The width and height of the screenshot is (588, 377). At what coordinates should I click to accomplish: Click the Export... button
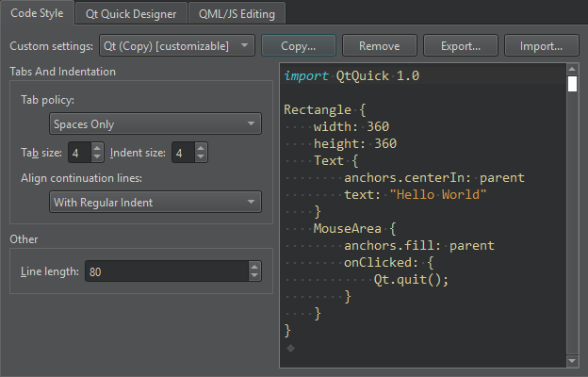click(x=461, y=45)
